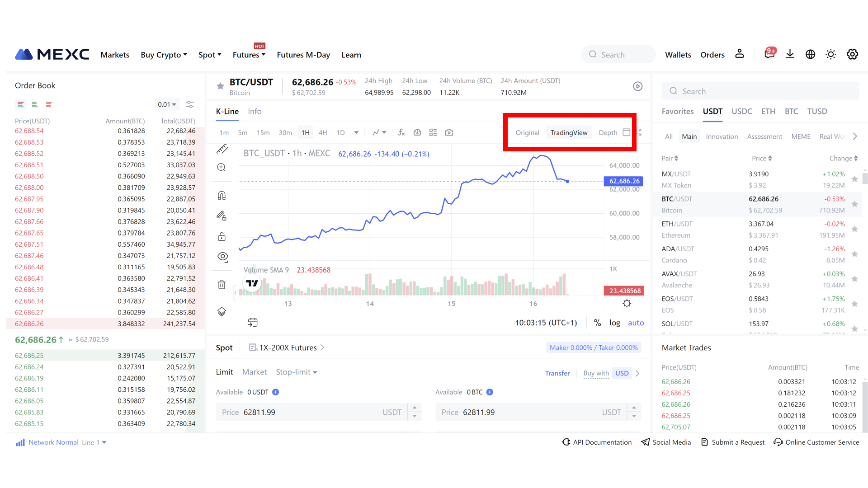
Task: Open the Futures dropdown menu
Action: (x=249, y=55)
